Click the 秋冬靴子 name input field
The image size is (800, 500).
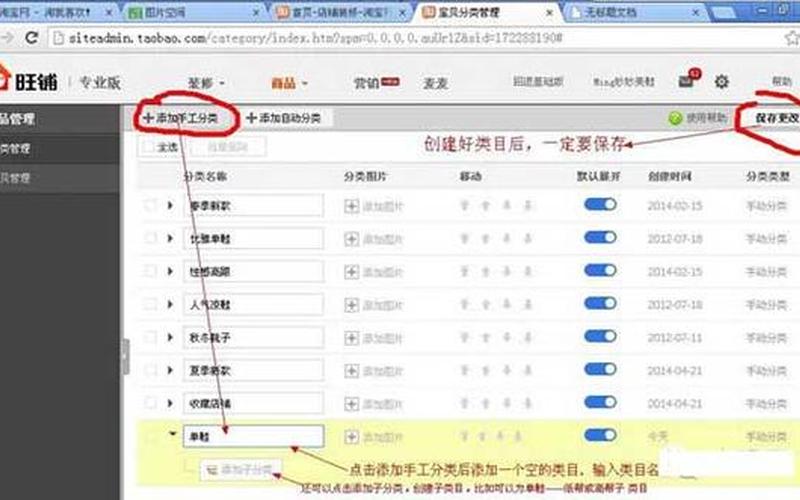253,338
